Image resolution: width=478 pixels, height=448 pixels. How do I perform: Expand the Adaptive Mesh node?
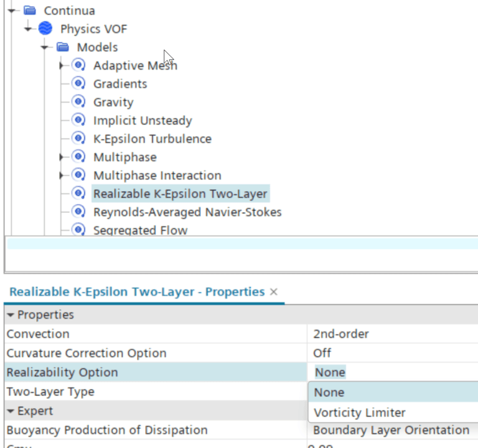[x=61, y=65]
